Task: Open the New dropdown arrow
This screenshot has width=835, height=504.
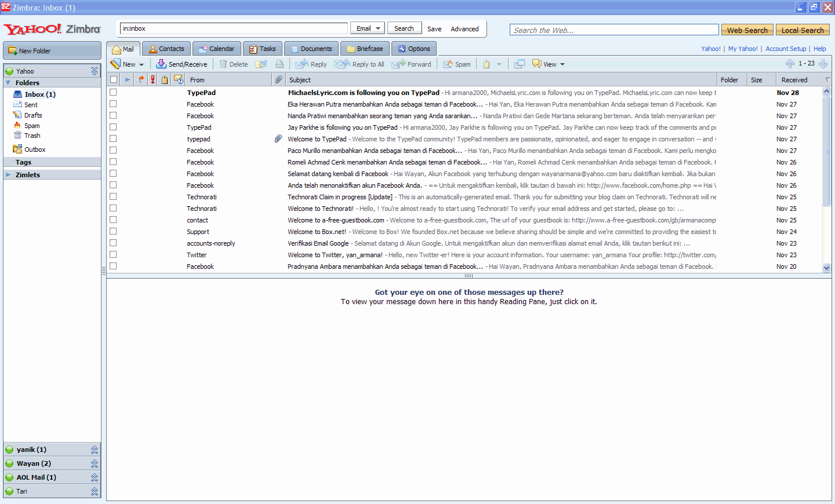Action: [x=141, y=64]
